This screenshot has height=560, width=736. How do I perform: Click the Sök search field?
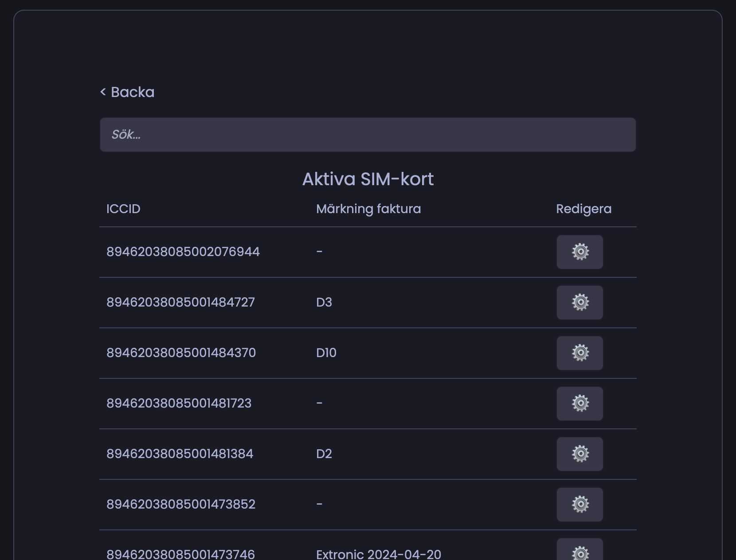pos(368,135)
